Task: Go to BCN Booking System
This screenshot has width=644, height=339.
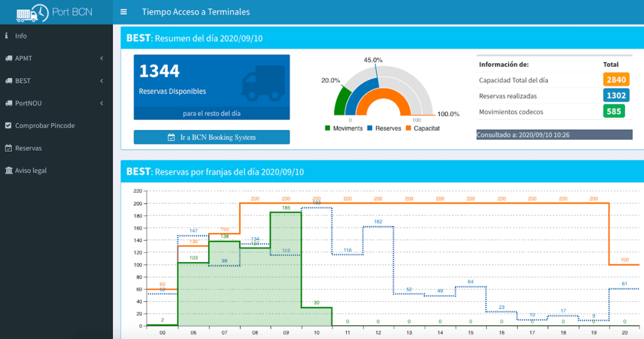Action: pyautogui.click(x=212, y=137)
